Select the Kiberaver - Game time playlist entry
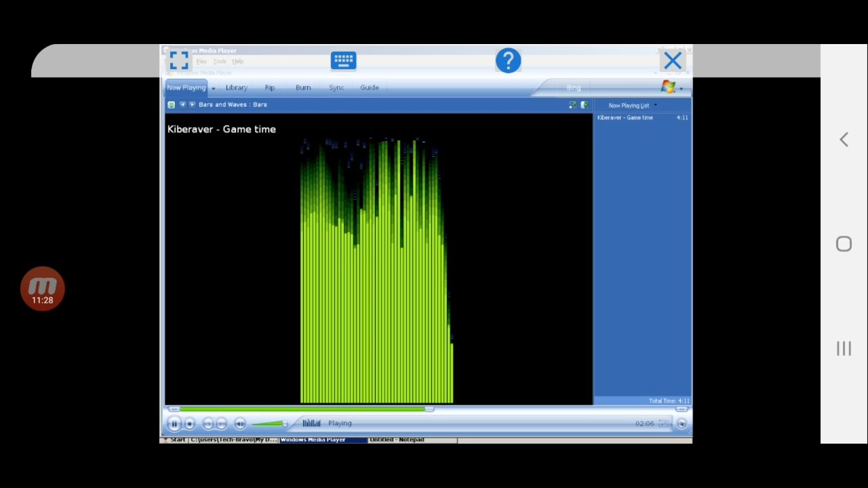868x488 pixels. [x=642, y=117]
